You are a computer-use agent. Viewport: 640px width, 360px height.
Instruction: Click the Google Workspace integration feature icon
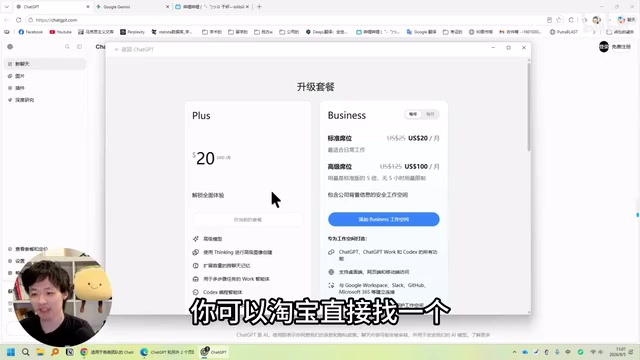331,285
